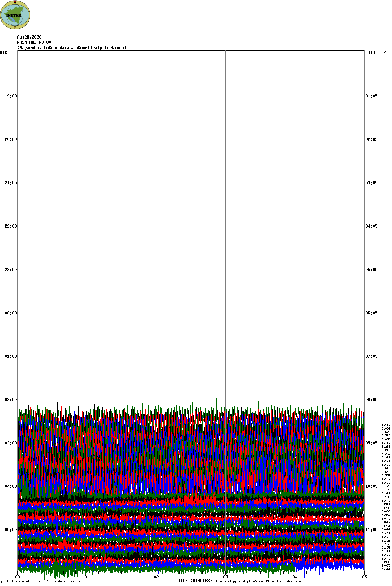Click the 22:00 local time label
The width and height of the screenshot is (392, 586).
tap(10, 226)
